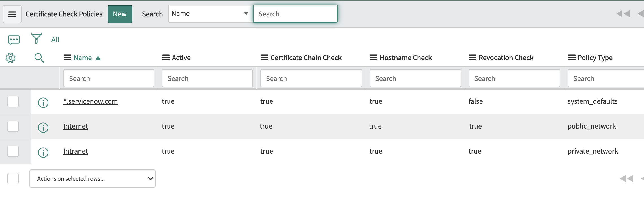This screenshot has width=644, height=217.
Task: Preview the Internet record info icon
Action: click(x=43, y=127)
